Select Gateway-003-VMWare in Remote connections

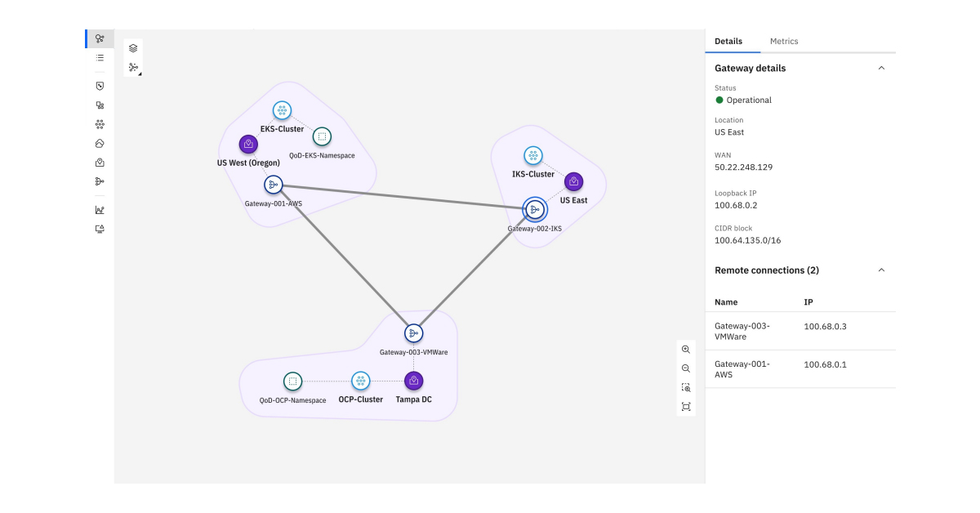click(742, 331)
